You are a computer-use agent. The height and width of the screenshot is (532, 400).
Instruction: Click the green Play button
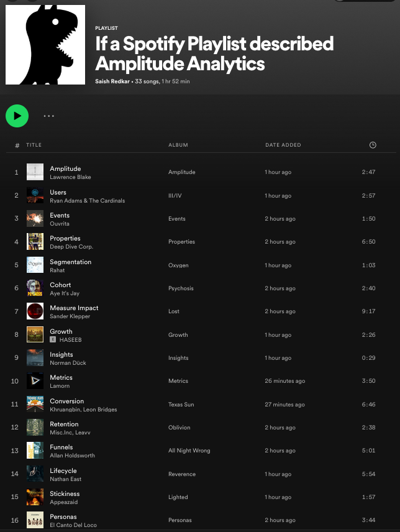click(x=17, y=116)
